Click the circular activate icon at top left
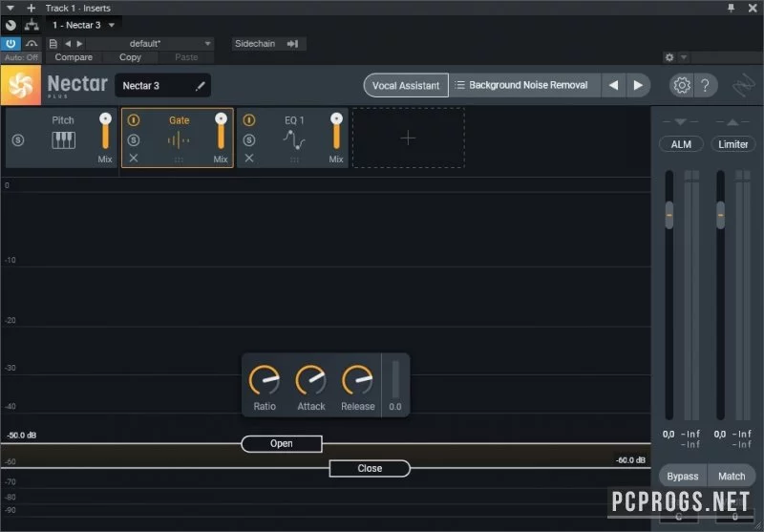 tap(11, 25)
